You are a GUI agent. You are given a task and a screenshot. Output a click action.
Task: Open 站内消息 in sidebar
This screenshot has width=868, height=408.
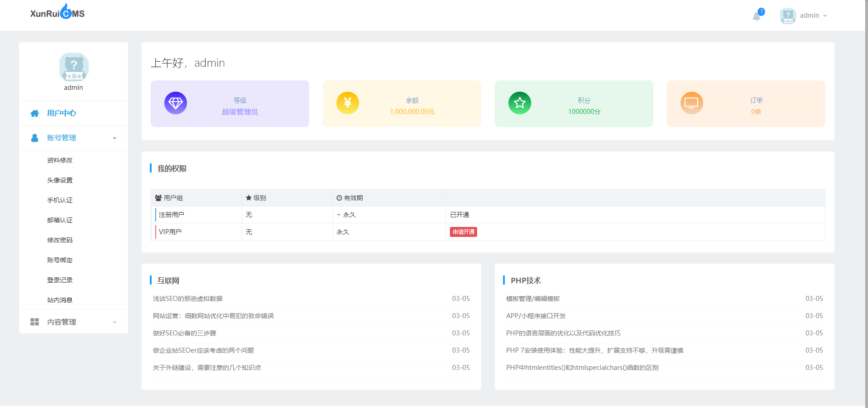60,300
